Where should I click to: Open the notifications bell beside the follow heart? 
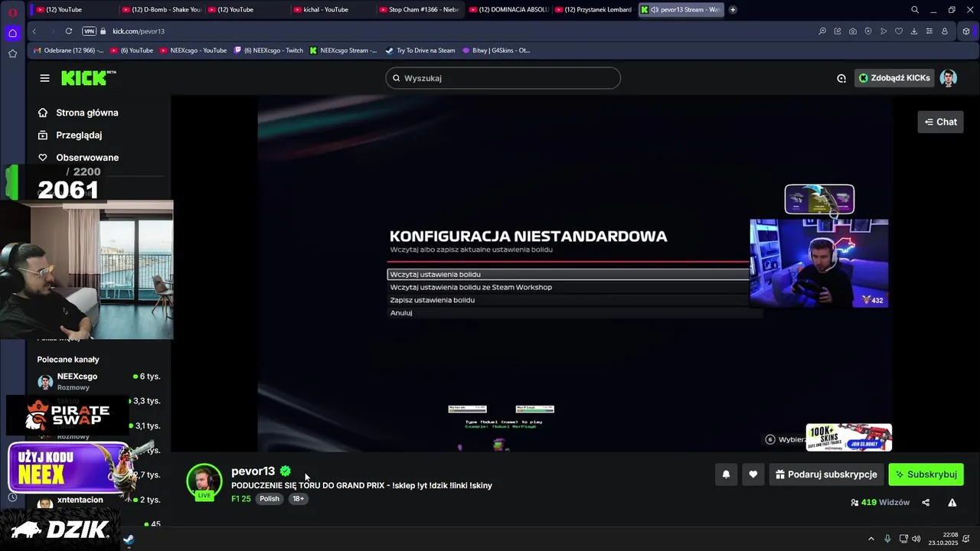[726, 474]
